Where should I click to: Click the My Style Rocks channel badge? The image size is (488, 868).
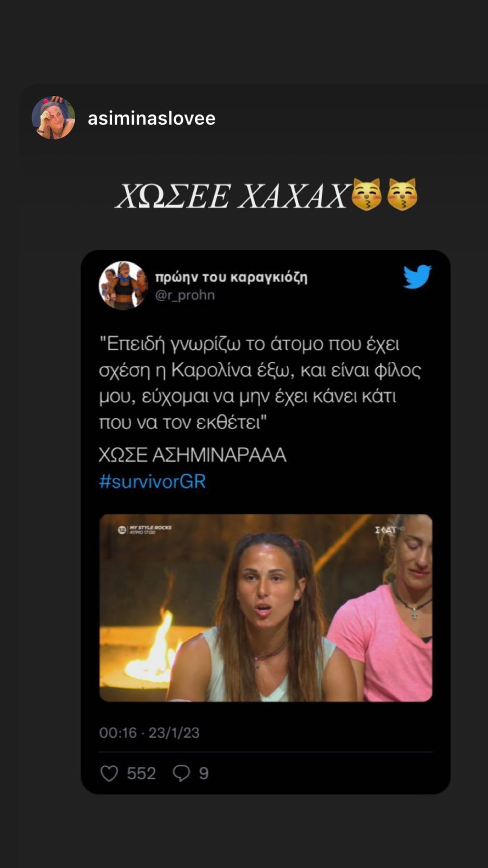tap(145, 529)
